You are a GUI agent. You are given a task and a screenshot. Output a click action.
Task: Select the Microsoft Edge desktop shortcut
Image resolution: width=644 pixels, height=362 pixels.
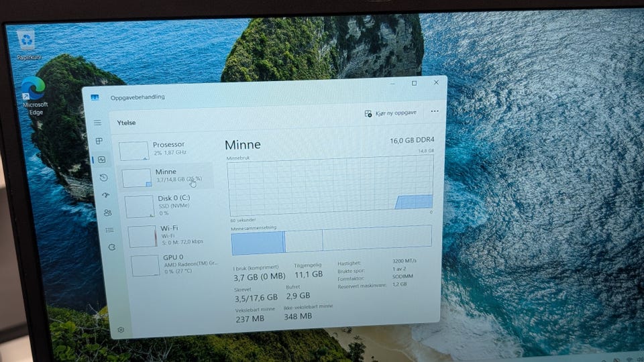(x=34, y=96)
